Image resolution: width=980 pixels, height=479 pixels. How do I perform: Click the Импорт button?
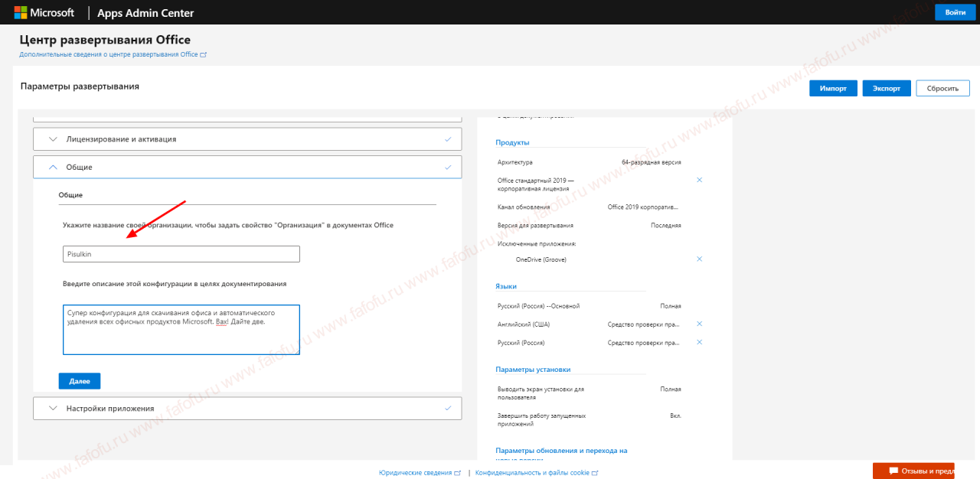(x=833, y=88)
